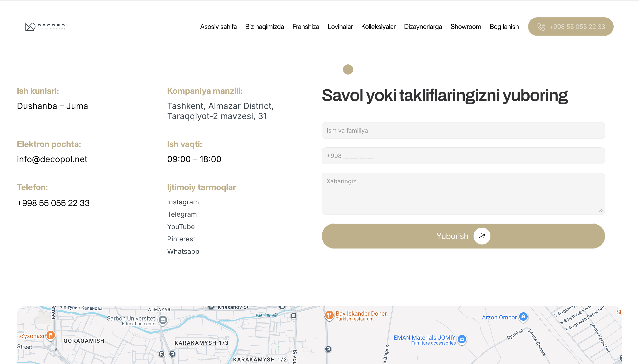This screenshot has width=639, height=364.
Task: Click the phone icon in header button
Action: coord(541,27)
